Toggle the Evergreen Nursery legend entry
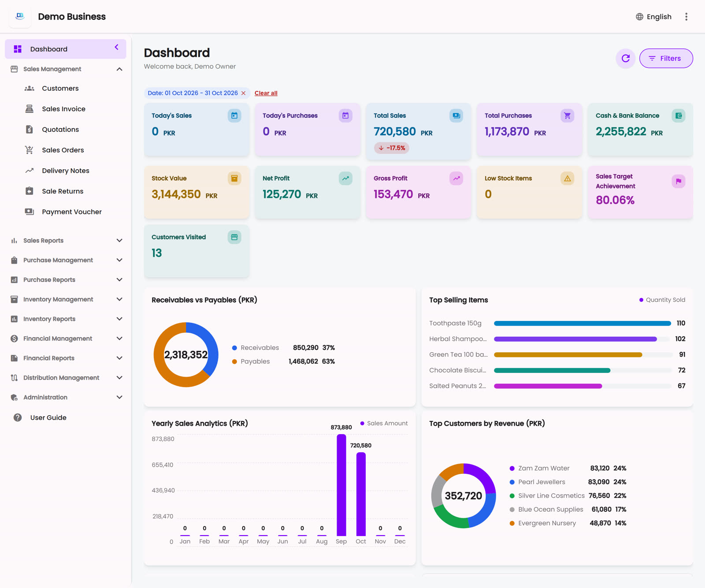The width and height of the screenshot is (705, 588). coord(542,523)
